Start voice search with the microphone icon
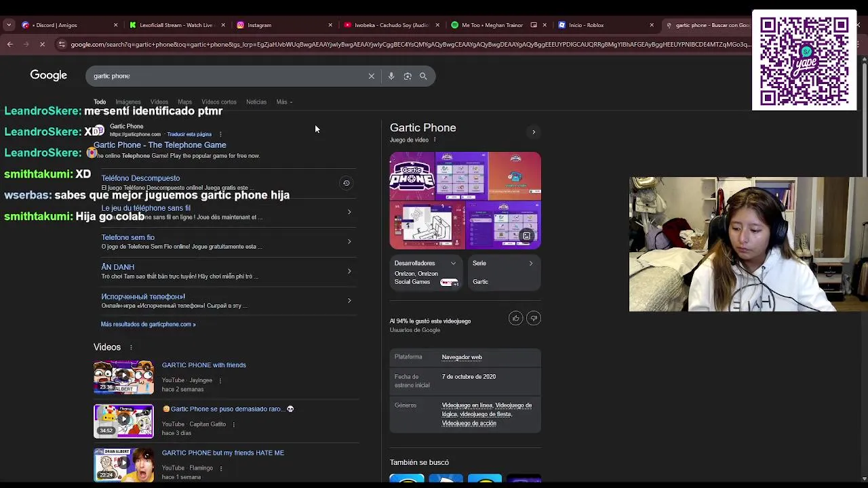The image size is (868, 488). [x=391, y=76]
